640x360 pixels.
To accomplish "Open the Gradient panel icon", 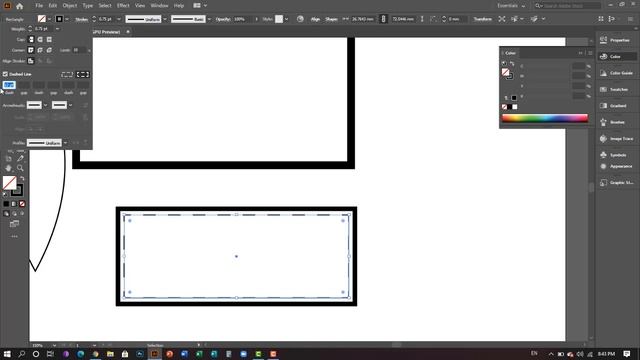I will coord(603,105).
